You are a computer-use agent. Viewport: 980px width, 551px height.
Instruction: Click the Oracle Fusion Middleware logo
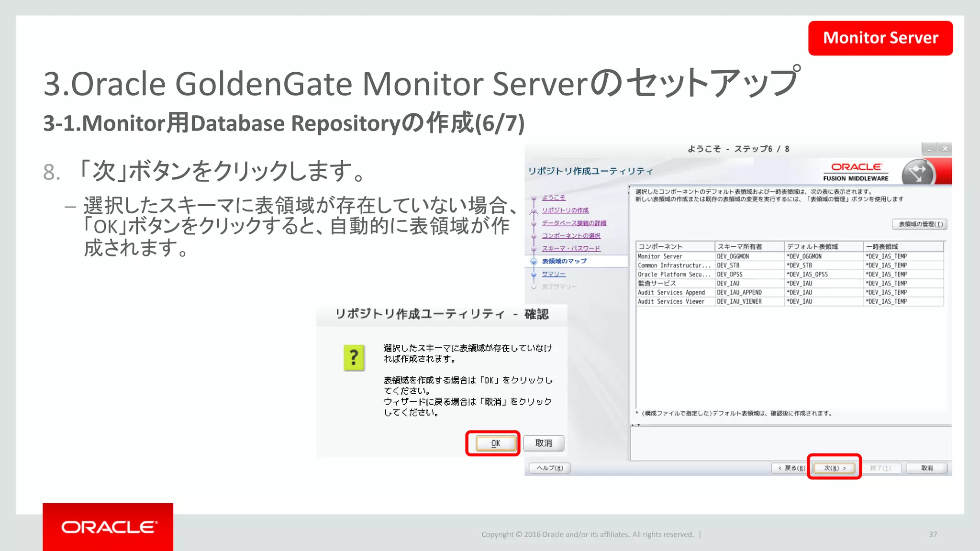point(856,172)
